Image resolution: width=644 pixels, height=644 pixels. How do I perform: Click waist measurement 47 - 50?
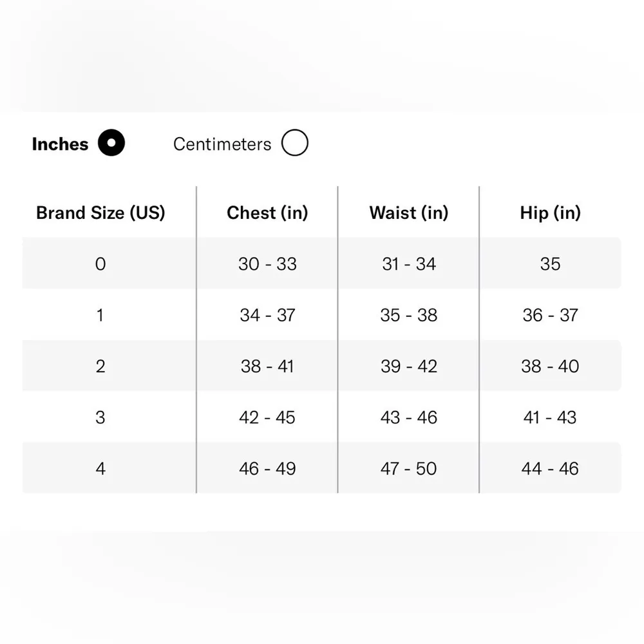click(408, 468)
